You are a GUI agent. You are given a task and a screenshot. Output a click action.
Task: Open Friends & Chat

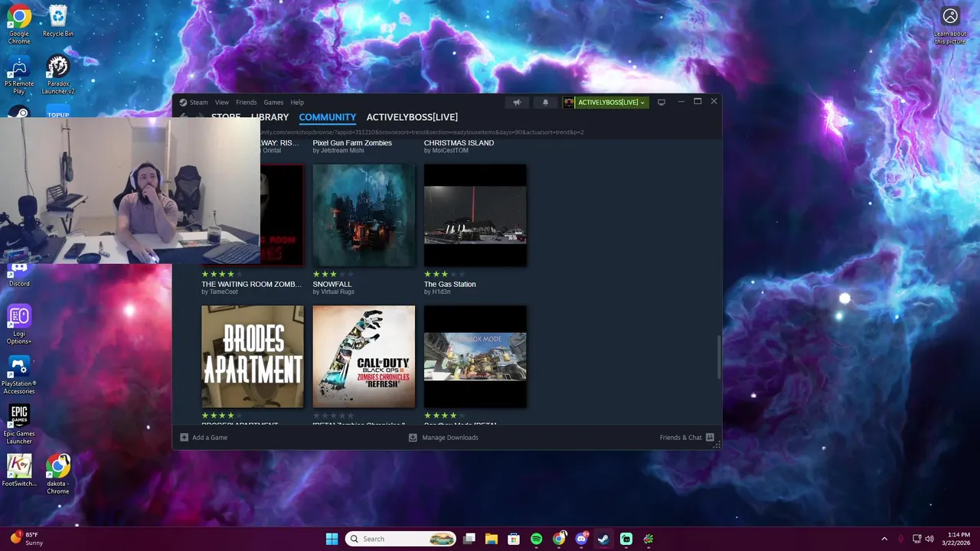[687, 438]
